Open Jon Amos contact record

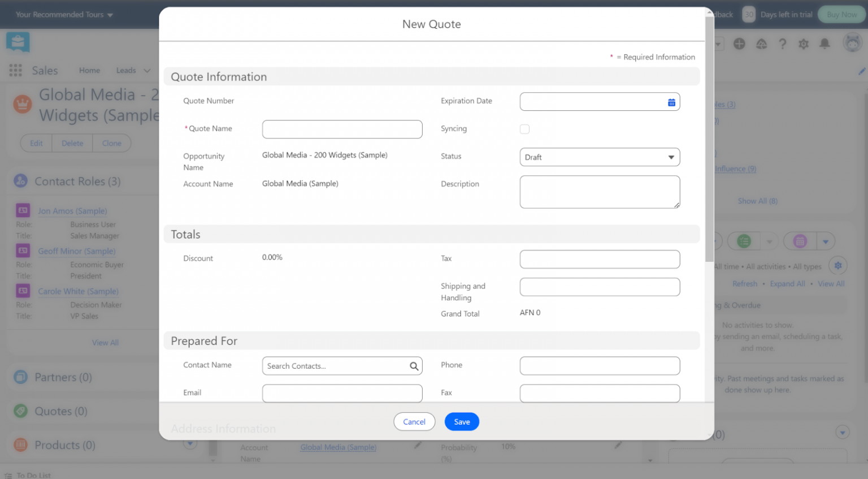point(72,210)
